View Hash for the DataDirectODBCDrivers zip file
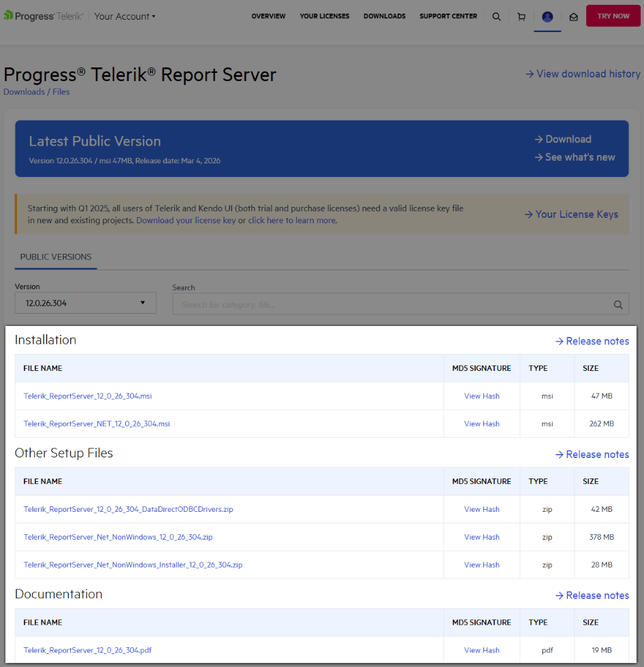The width and height of the screenshot is (644, 667). [481, 508]
